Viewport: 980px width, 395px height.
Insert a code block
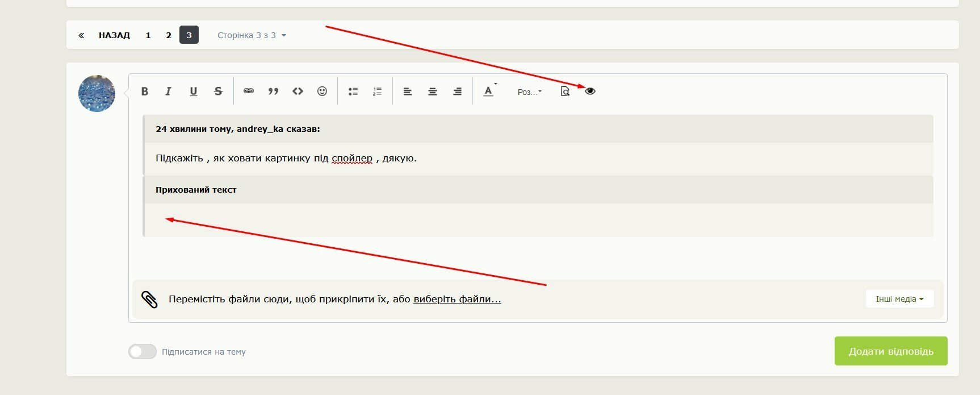coord(298,91)
